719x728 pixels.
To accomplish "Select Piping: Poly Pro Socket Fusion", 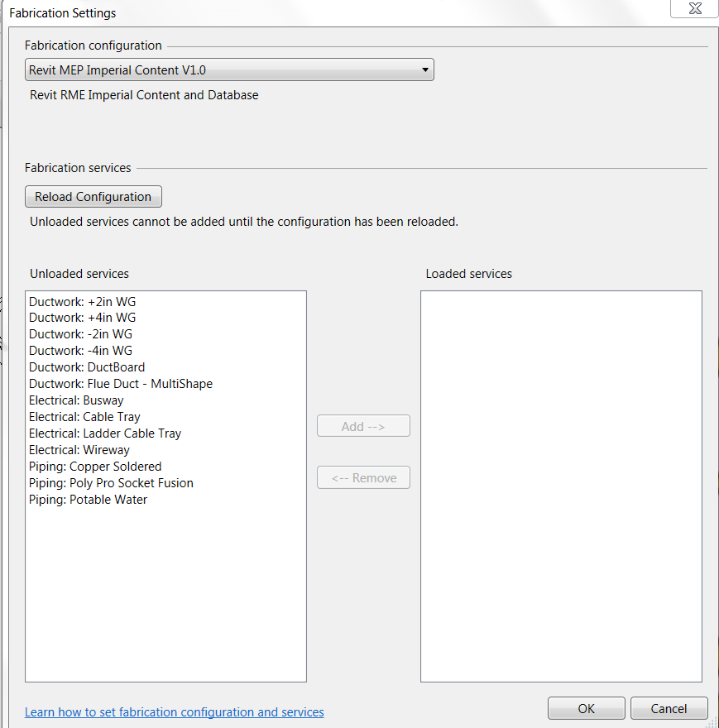I will [x=111, y=483].
